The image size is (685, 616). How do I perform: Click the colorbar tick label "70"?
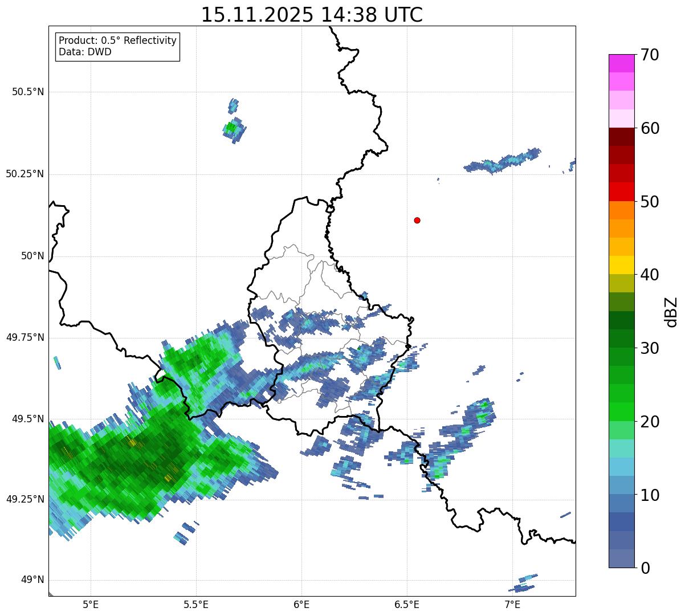click(x=650, y=55)
